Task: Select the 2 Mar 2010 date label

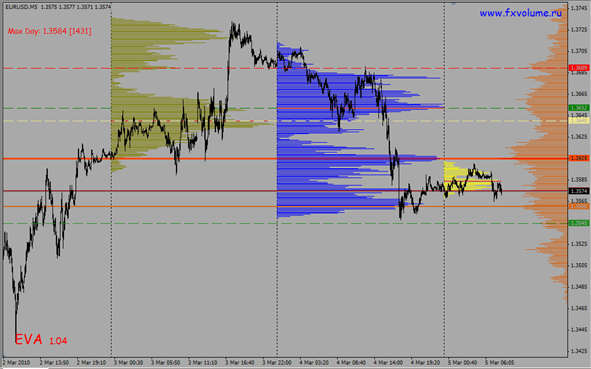Action: (17, 363)
